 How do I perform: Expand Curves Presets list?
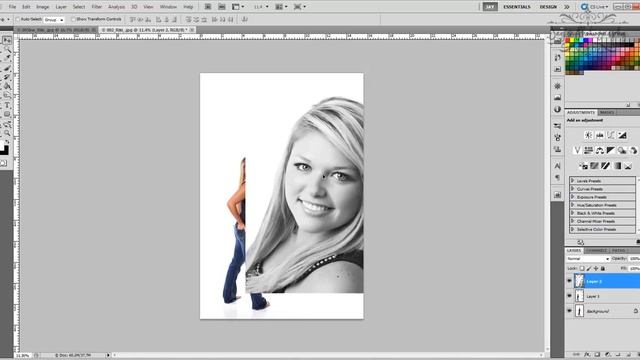(573, 189)
